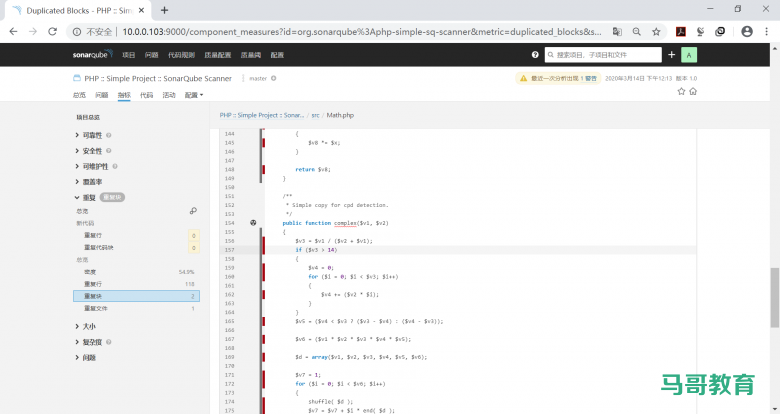Screen dimensions: 780x414
Task: Open the Chrome profile icon
Action: pos(747,31)
